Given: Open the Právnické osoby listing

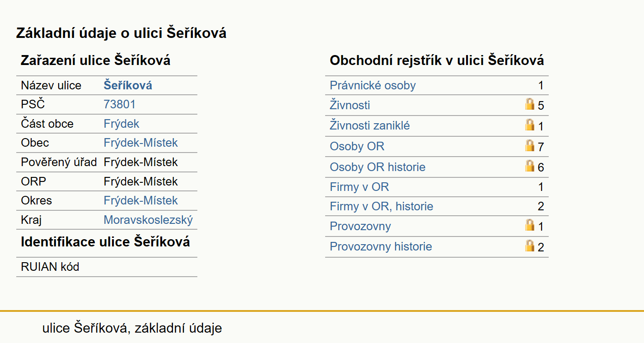Looking at the screenshot, I should point(373,85).
